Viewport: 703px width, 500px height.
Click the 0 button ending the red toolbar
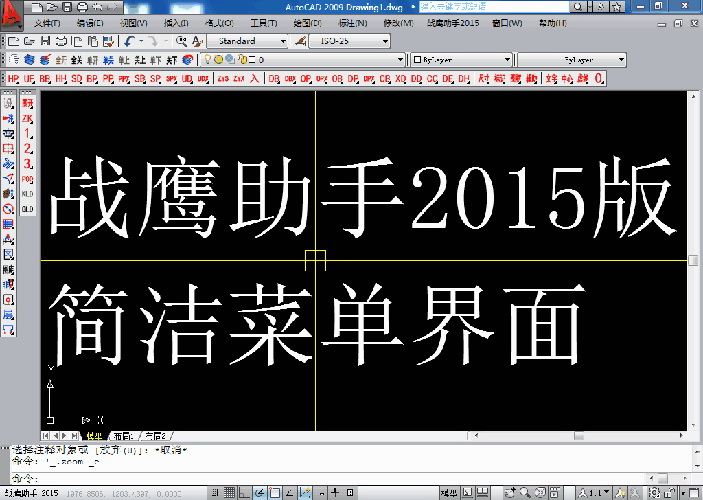(x=599, y=78)
